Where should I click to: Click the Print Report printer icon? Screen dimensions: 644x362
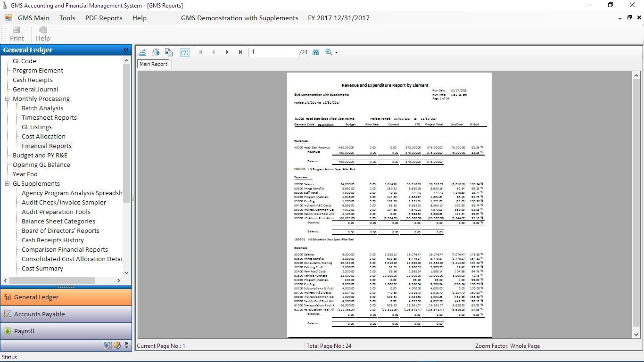point(156,52)
